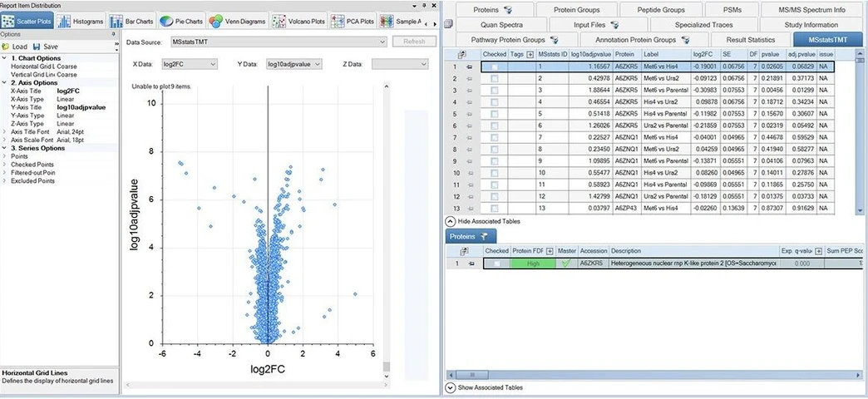The image size is (868, 399).
Task: Click the row pin icon for row 1
Action: pos(470,66)
